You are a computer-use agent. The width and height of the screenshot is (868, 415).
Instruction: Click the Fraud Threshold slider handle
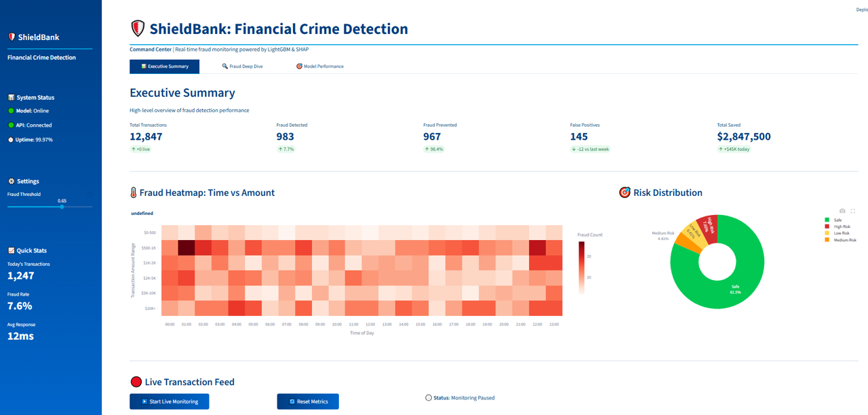pos(62,206)
